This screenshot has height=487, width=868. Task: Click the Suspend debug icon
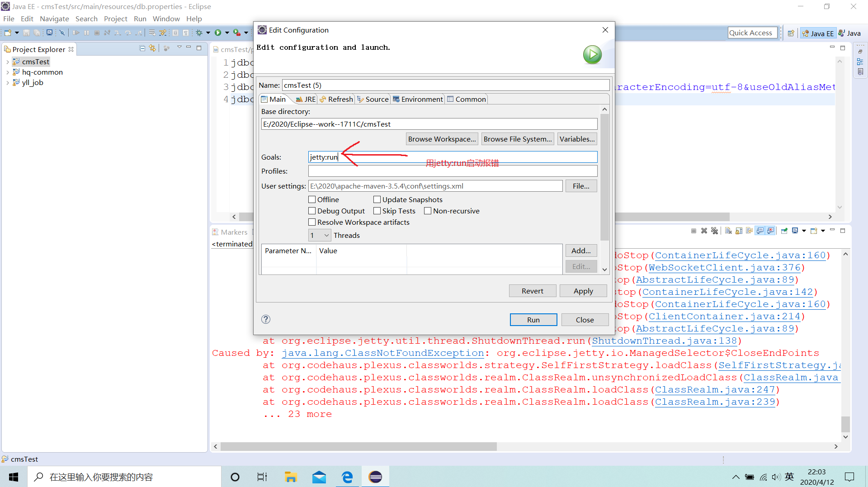point(86,33)
